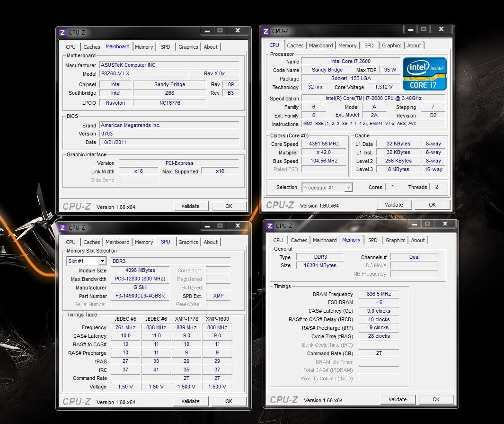Viewport: 504px width, 424px height.
Task: Open About tab in the SPD window
Action: click(211, 242)
